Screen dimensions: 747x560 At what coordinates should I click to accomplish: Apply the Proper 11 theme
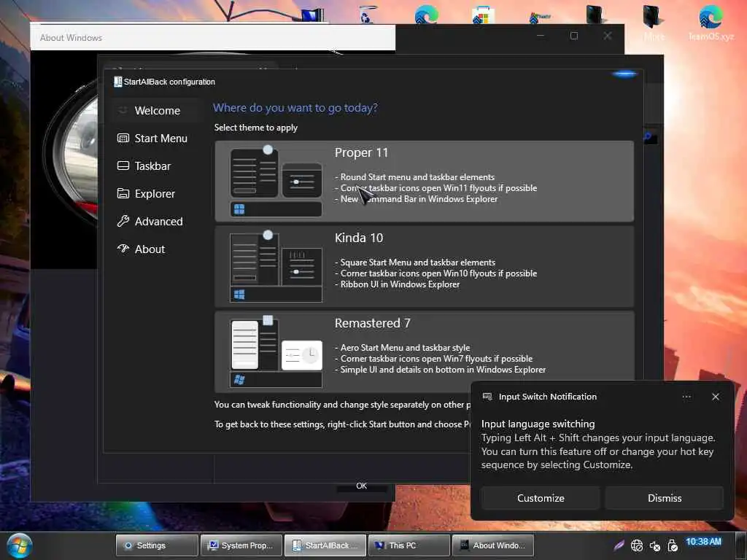click(x=424, y=181)
